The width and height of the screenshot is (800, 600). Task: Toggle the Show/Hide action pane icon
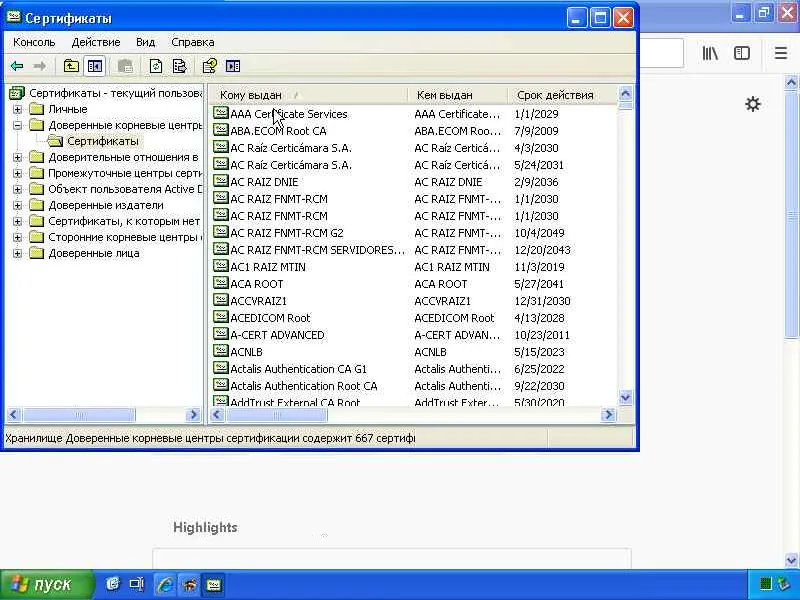[233, 66]
